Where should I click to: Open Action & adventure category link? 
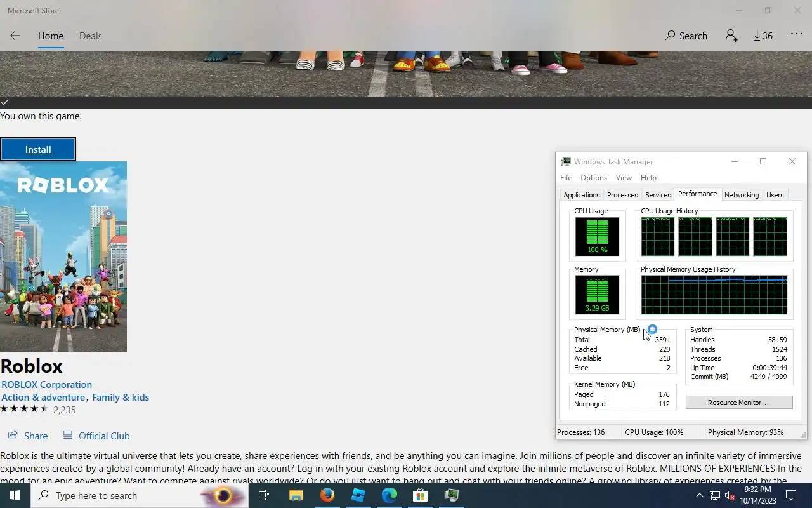(43, 397)
